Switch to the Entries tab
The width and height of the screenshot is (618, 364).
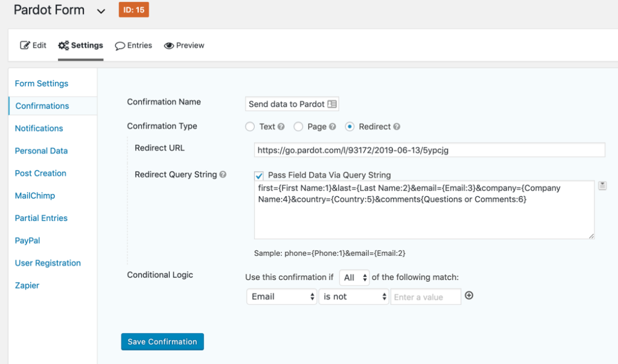pyautogui.click(x=133, y=45)
